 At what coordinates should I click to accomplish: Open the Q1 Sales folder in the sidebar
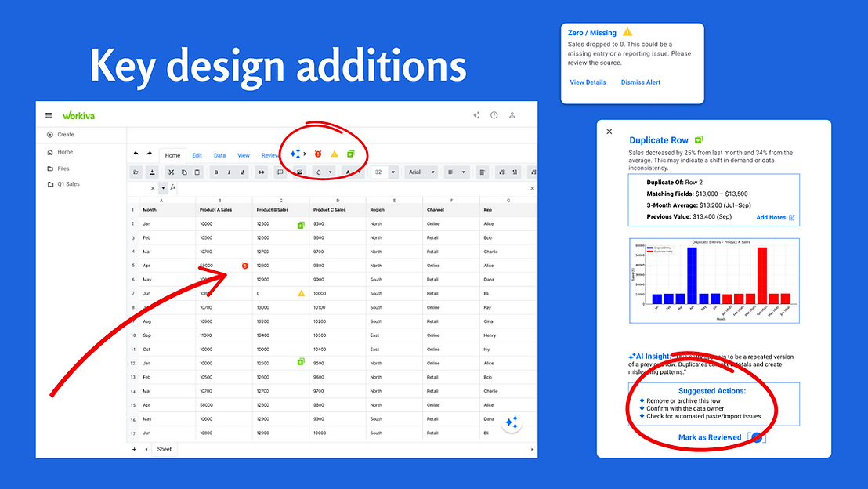[x=63, y=184]
